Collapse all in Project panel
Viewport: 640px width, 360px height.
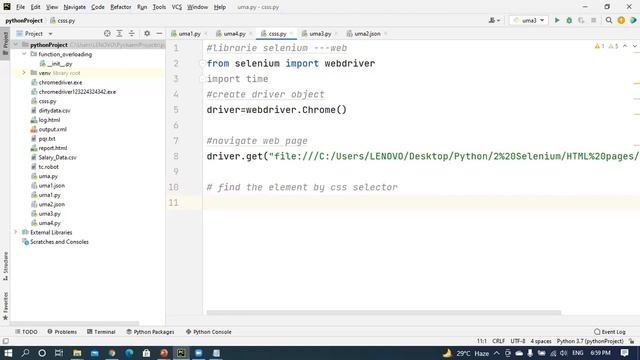click(x=131, y=33)
